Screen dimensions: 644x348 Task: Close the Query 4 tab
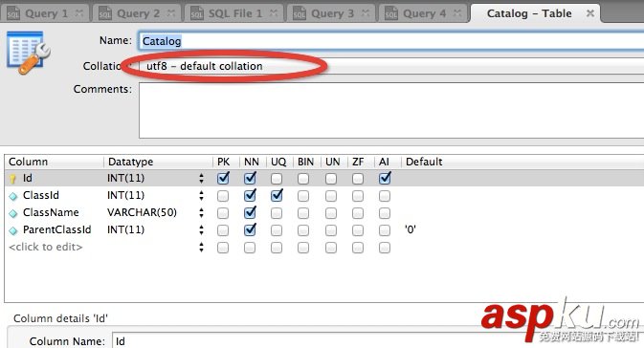[x=457, y=13]
